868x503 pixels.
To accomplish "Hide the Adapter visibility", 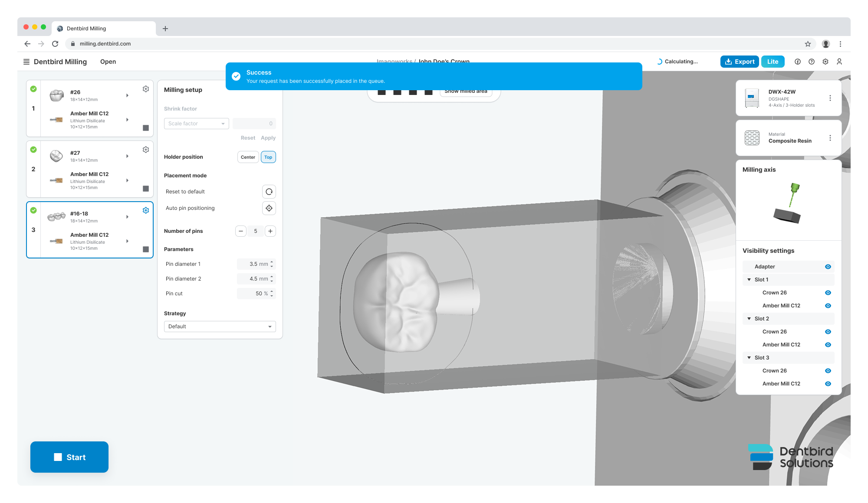I will [828, 267].
